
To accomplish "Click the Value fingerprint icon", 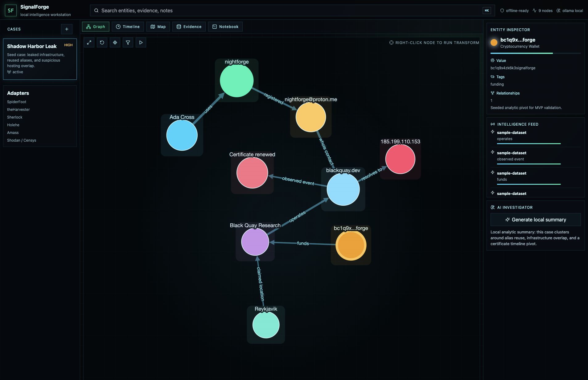I will click(x=492, y=61).
